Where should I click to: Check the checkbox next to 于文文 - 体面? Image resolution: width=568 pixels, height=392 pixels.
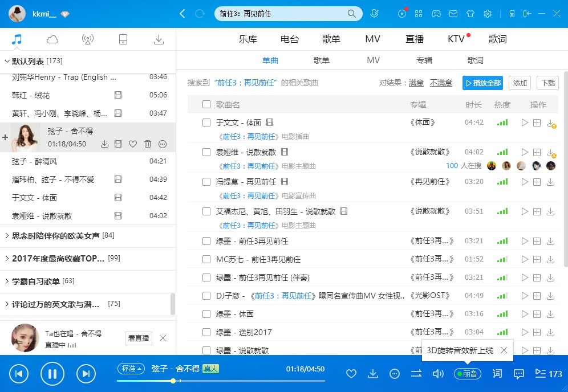(206, 122)
